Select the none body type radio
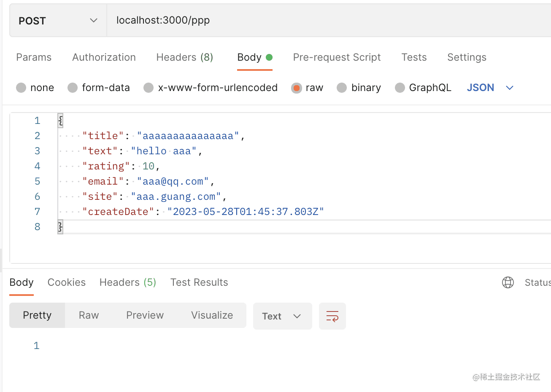The height and width of the screenshot is (392, 551). tap(21, 88)
